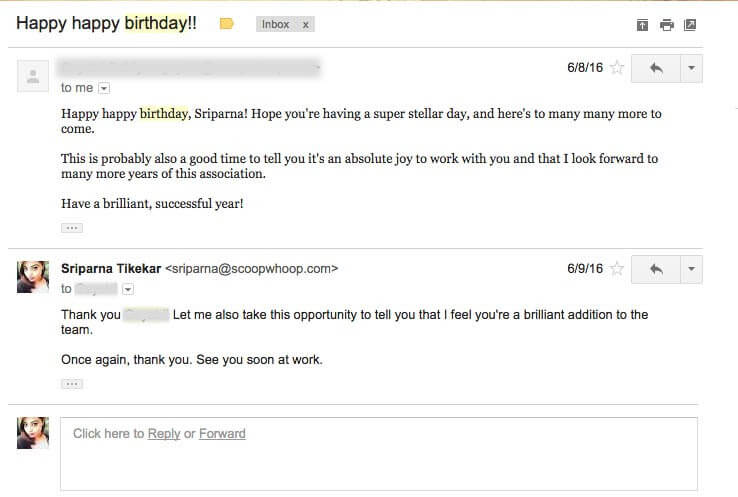Image resolution: width=738 pixels, height=497 pixels.
Task: Click Sriparna Tikekar's profile photo on her message
Action: (33, 277)
